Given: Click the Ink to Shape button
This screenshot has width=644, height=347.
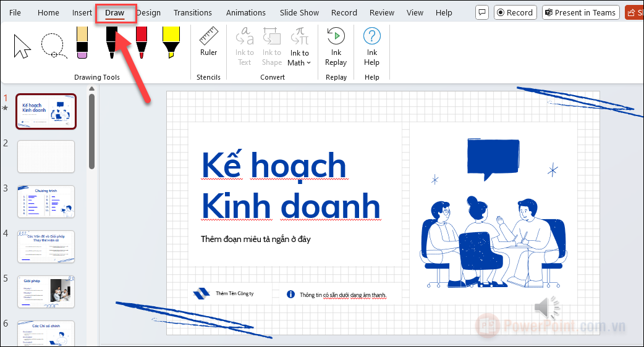Looking at the screenshot, I should click(272, 46).
